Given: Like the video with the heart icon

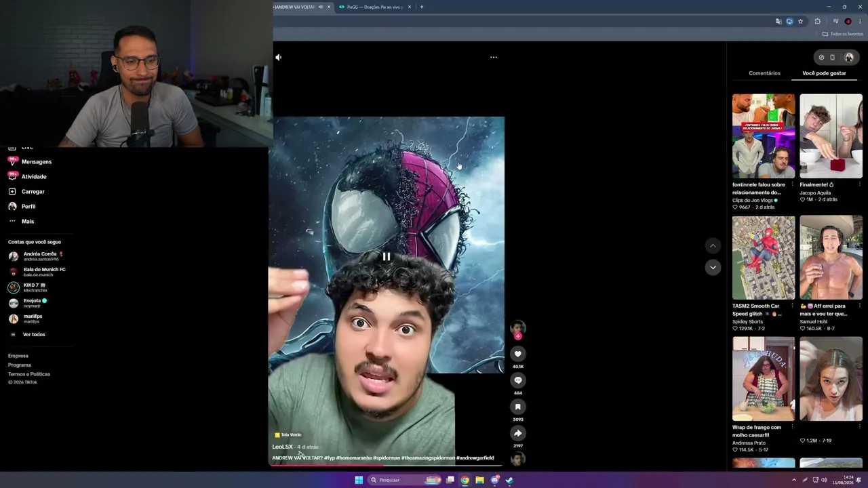Looking at the screenshot, I should coord(518,354).
